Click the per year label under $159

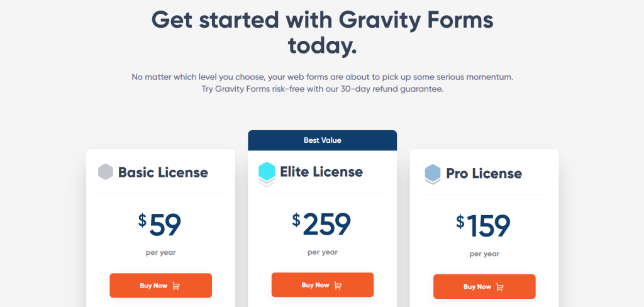coord(484,254)
